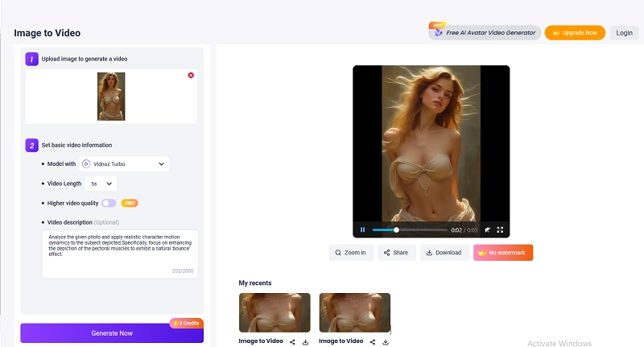Screen dimensions: 644x347
Task: Click the magnifier icon on Zoom in
Action: tap(338, 253)
